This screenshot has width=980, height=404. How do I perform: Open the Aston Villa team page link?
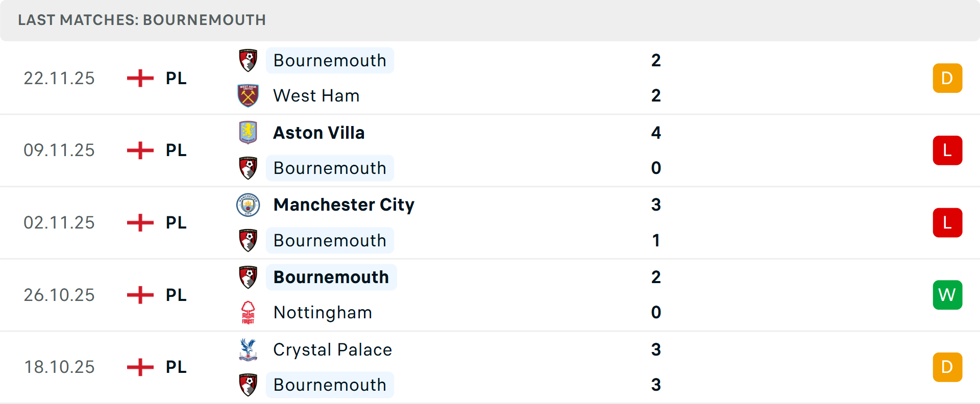click(x=319, y=132)
